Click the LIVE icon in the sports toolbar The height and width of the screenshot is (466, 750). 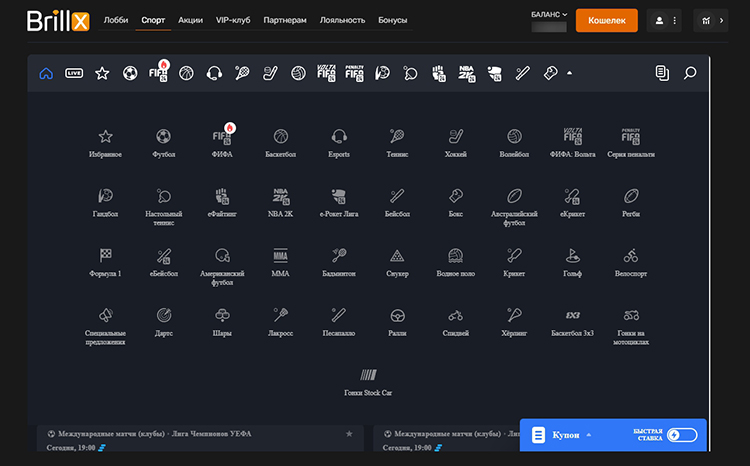click(x=74, y=73)
